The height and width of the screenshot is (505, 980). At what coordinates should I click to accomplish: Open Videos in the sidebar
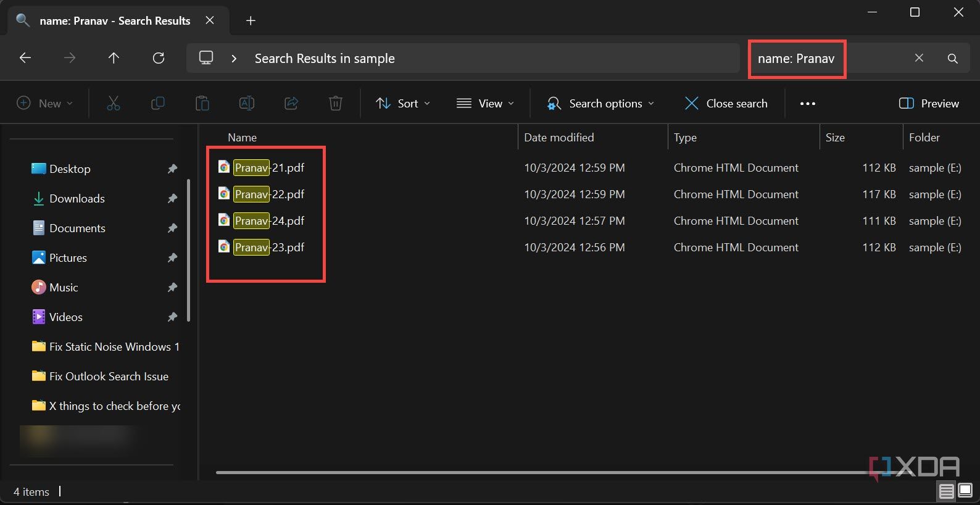[65, 317]
